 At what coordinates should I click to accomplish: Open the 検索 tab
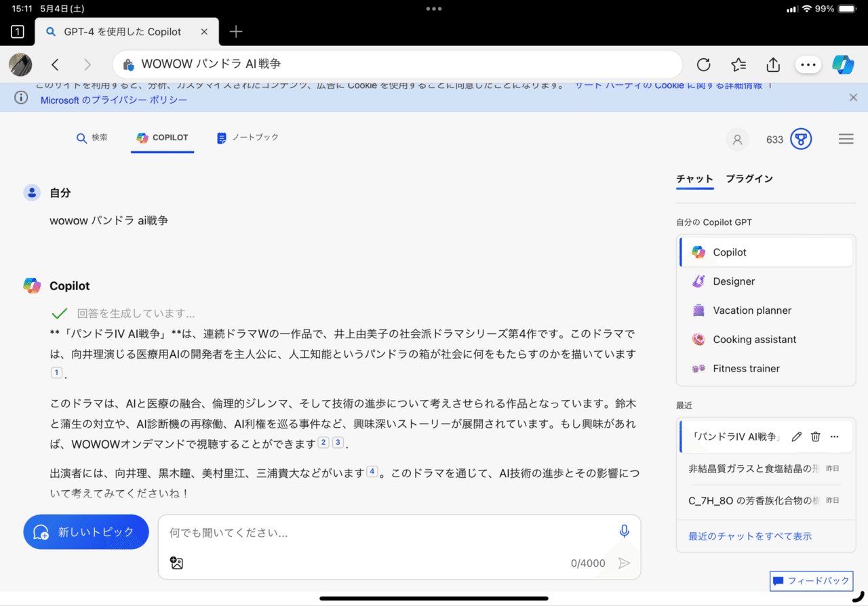coord(92,137)
